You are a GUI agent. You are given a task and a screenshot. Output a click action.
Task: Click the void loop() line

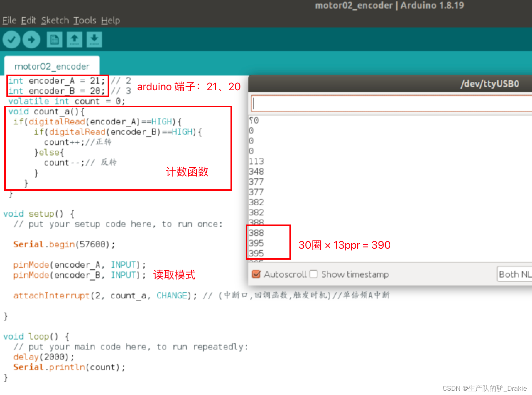pos(36,336)
